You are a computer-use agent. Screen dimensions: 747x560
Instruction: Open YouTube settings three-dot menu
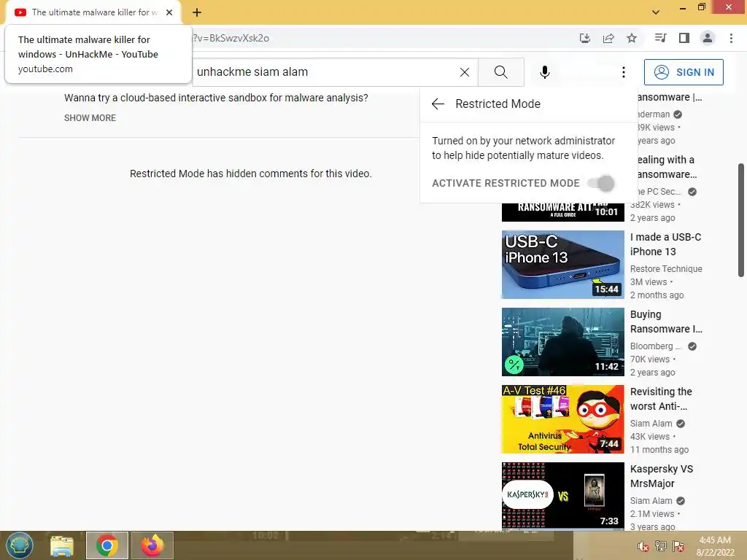click(x=623, y=72)
